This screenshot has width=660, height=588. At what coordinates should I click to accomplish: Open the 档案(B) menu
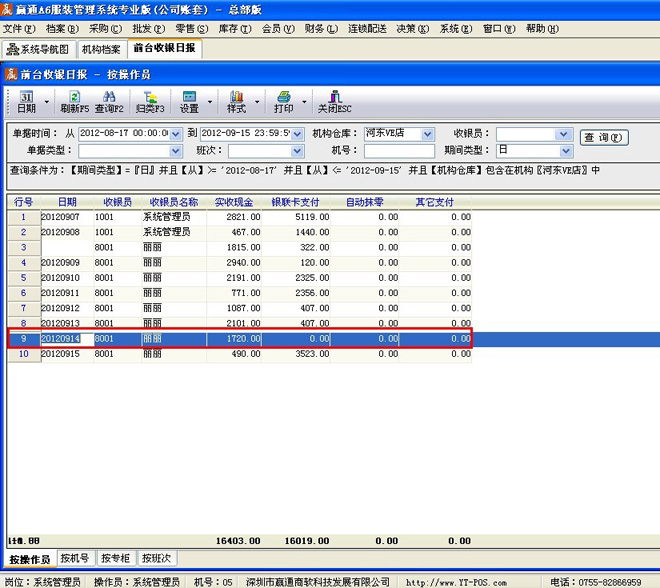pos(62,29)
